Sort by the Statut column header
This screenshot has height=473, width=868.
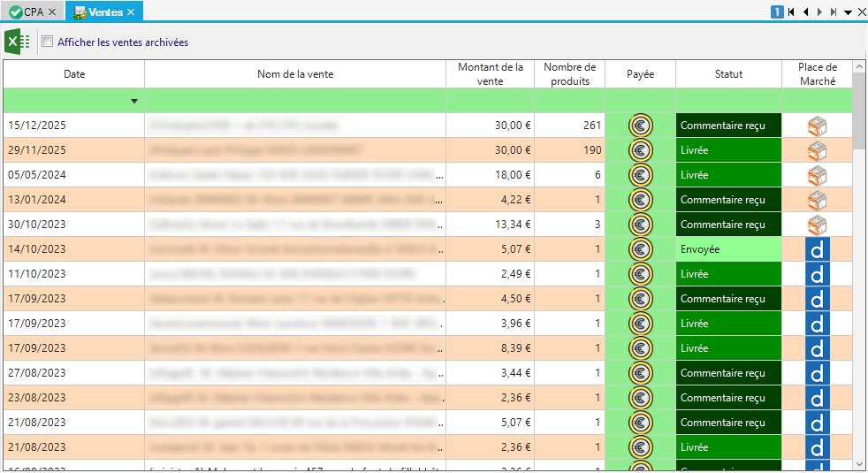[x=728, y=74]
